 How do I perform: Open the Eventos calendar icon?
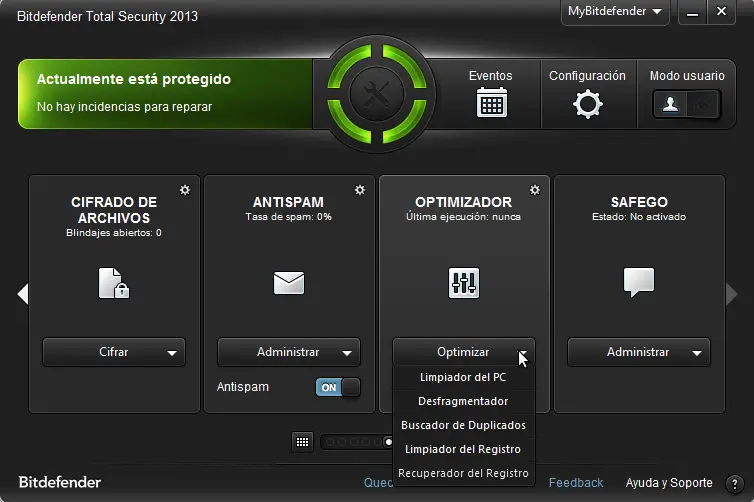(x=491, y=102)
